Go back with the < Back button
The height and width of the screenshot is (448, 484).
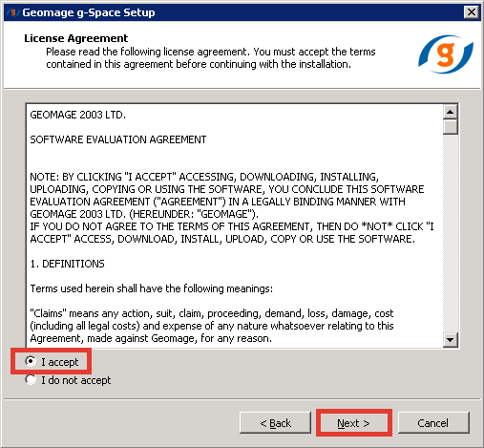click(x=275, y=423)
